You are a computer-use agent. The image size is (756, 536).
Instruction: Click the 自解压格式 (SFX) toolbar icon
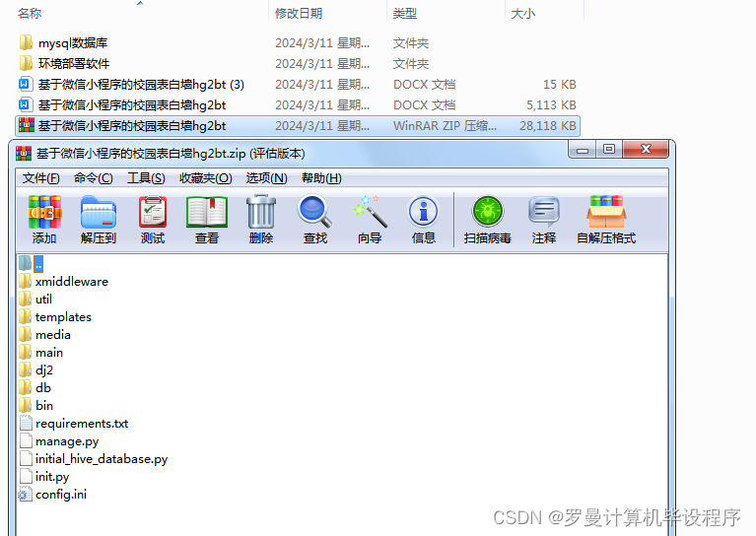pos(606,212)
